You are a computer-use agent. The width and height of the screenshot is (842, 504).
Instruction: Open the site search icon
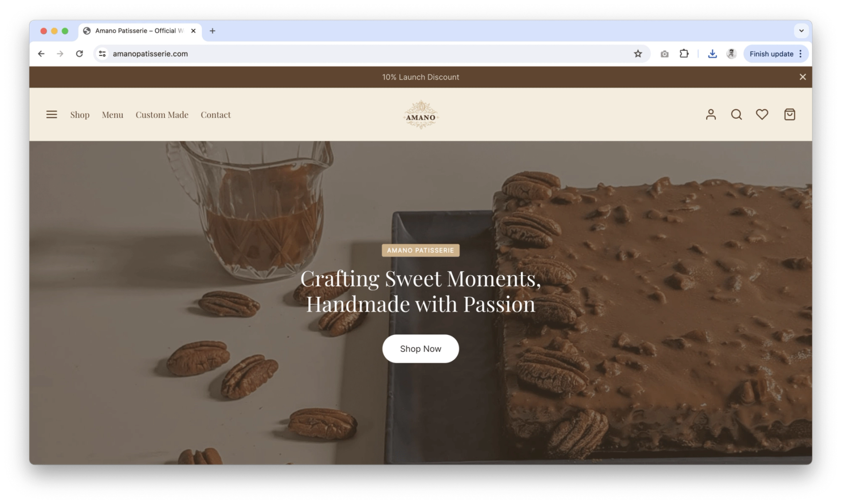[x=736, y=115]
